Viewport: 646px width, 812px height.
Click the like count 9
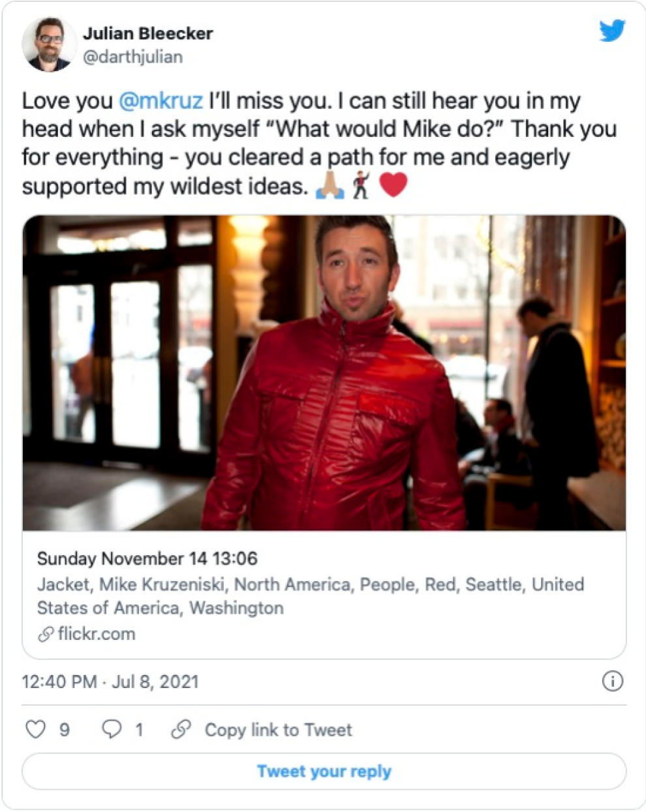click(x=65, y=729)
